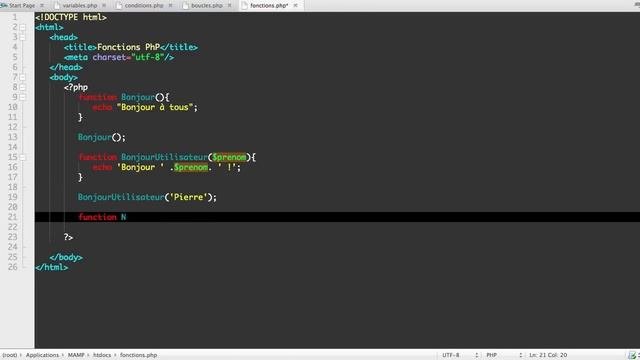Click the closing </body> tag
This screenshot has height=360, width=640.
[66, 257]
